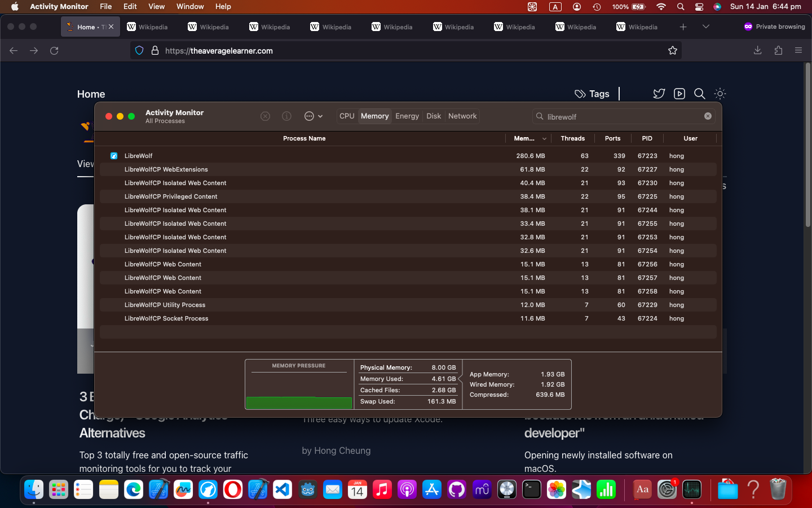Open Opera browser from the Dock

233,489
